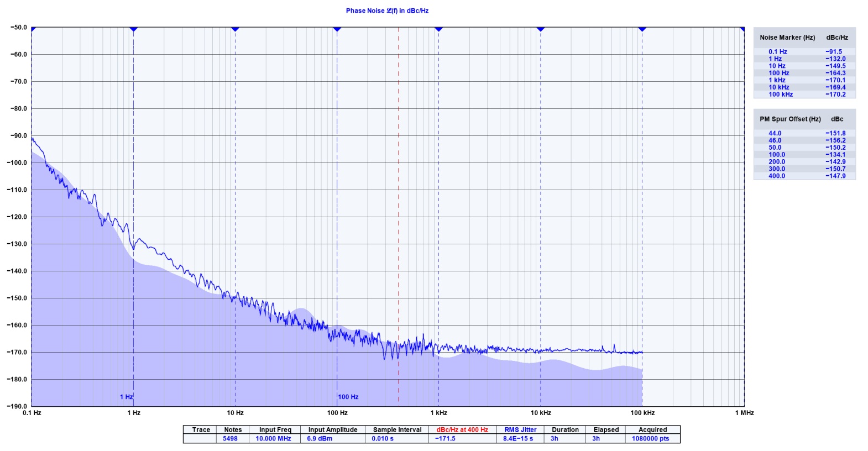Click the top-left triangle marker at 0.1 Hz
The image size is (868, 451).
point(33,29)
